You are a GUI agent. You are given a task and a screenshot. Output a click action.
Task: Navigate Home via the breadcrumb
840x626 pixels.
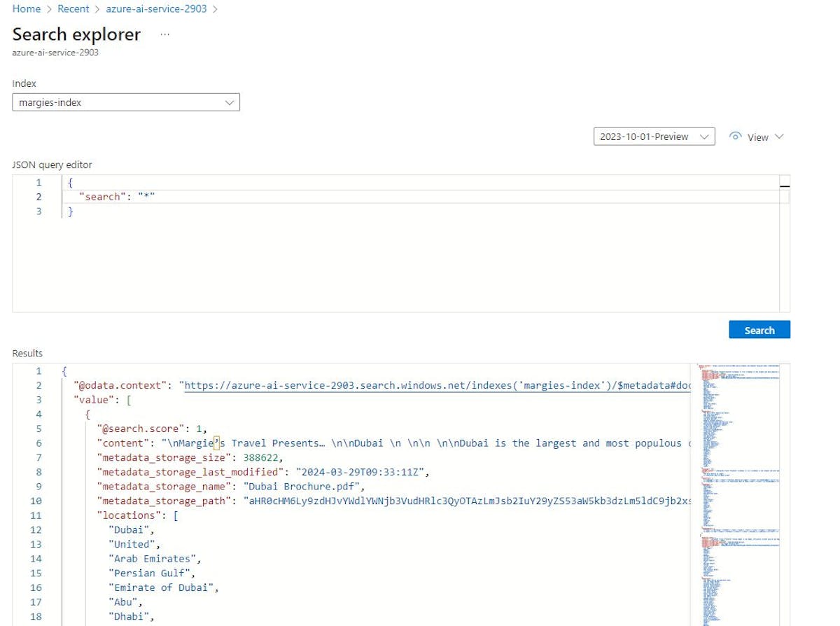click(26, 9)
